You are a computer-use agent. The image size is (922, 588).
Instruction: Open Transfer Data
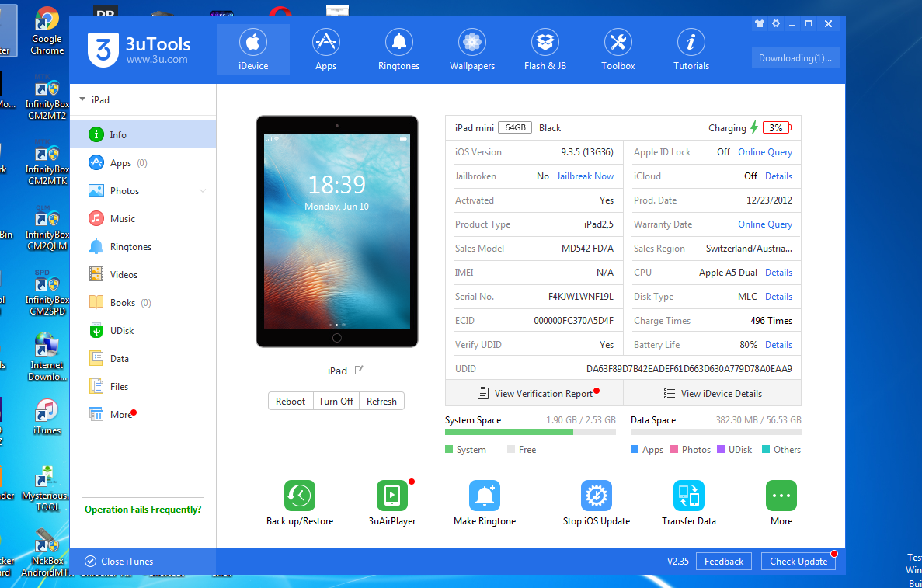point(688,503)
